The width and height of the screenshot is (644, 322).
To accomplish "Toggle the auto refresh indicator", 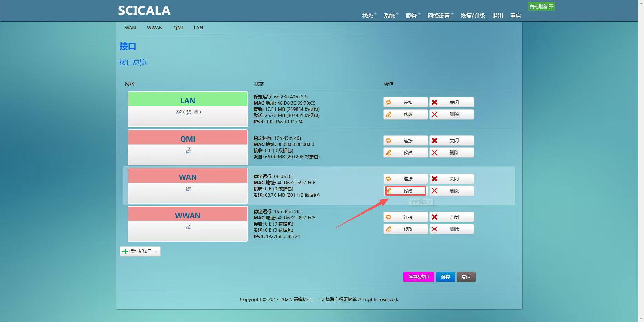I will pos(541,7).
